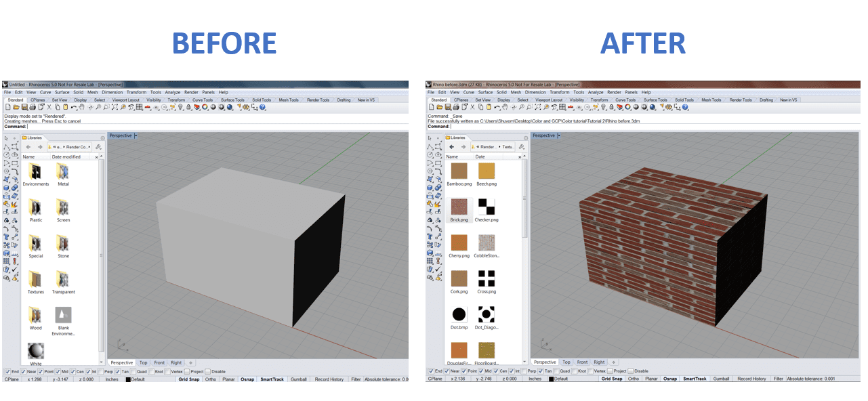Switch to Top viewport tab in BEFORE window
Image resolution: width=868 pixels, height=401 pixels.
(143, 363)
